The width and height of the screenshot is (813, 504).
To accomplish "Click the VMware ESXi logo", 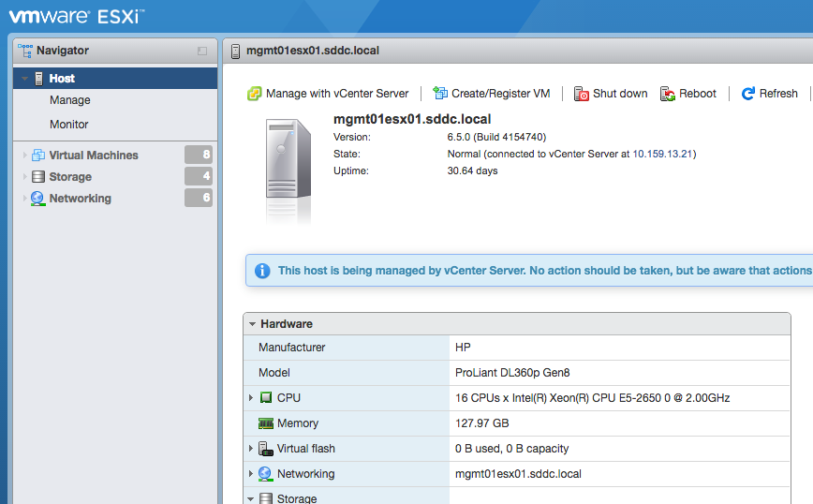I will [77, 17].
